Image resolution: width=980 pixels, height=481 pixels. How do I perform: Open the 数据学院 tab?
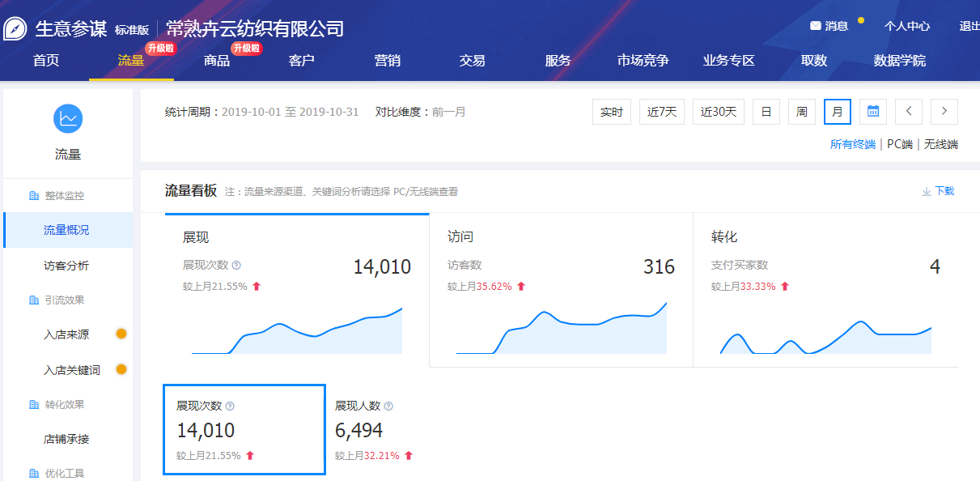pos(900,61)
